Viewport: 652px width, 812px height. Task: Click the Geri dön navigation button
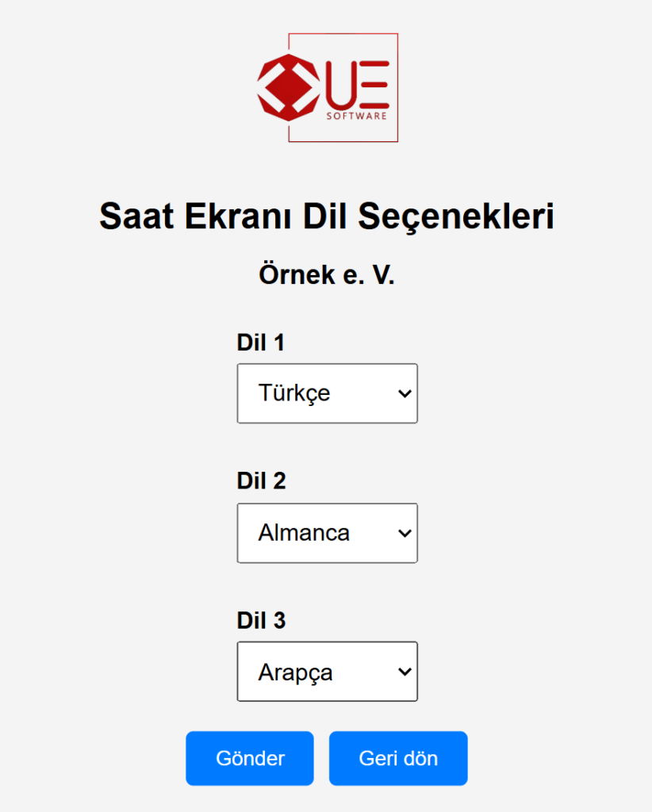coord(397,758)
